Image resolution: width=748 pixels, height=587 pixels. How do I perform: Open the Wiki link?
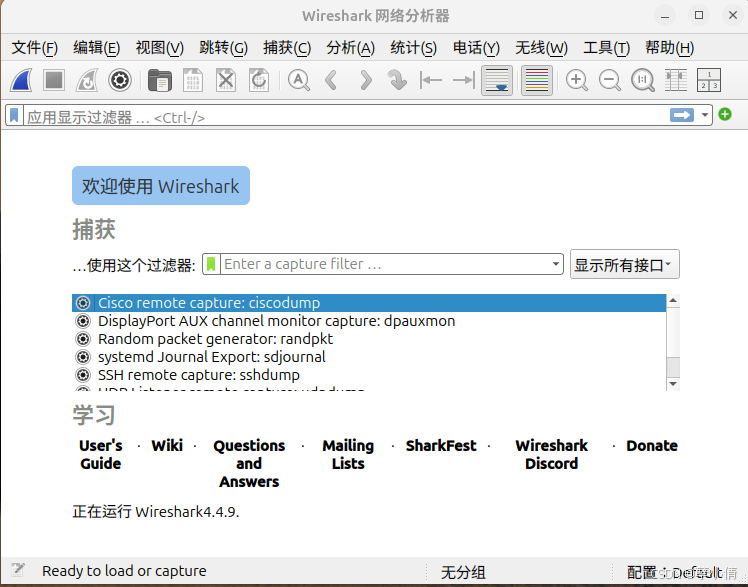(167, 445)
